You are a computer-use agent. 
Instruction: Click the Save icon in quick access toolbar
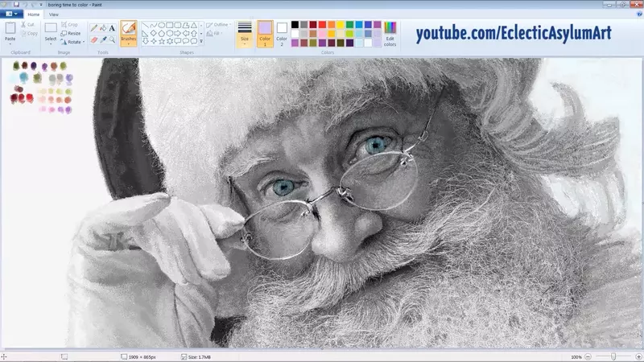point(15,4)
